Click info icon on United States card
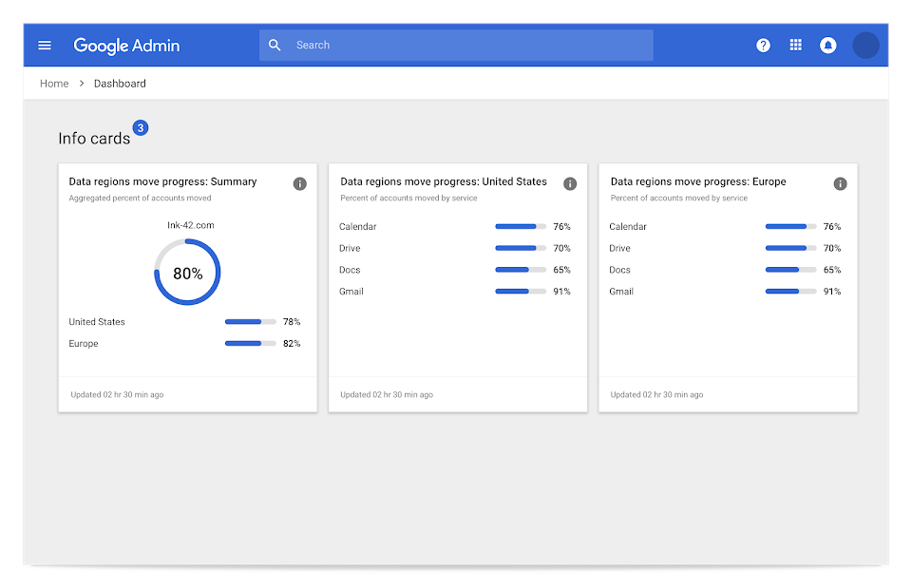 (570, 183)
